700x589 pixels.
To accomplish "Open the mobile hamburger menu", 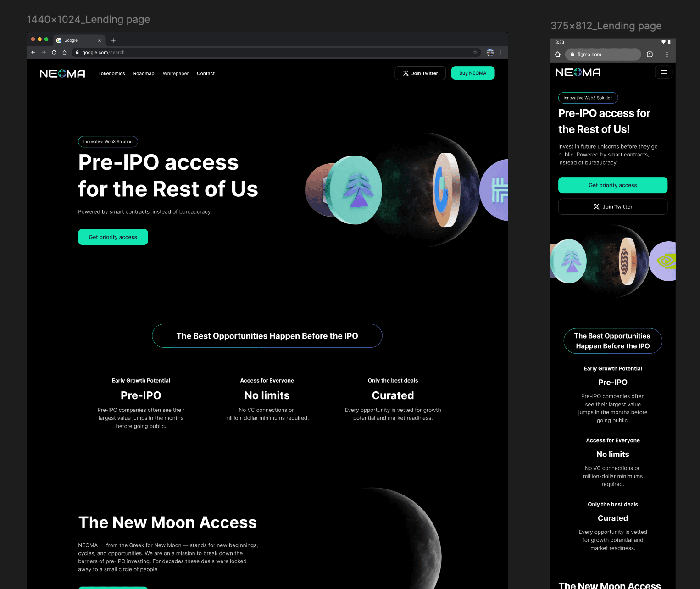I will [x=663, y=72].
